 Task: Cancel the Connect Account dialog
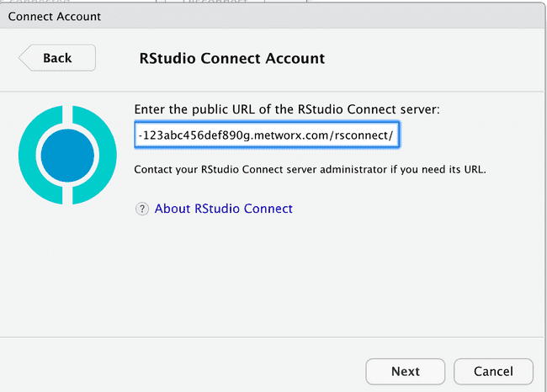coord(493,372)
